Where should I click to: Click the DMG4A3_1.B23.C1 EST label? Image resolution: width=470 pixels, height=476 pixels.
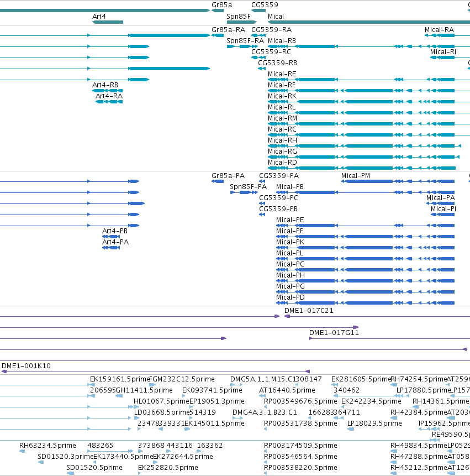pyautogui.click(x=265, y=412)
